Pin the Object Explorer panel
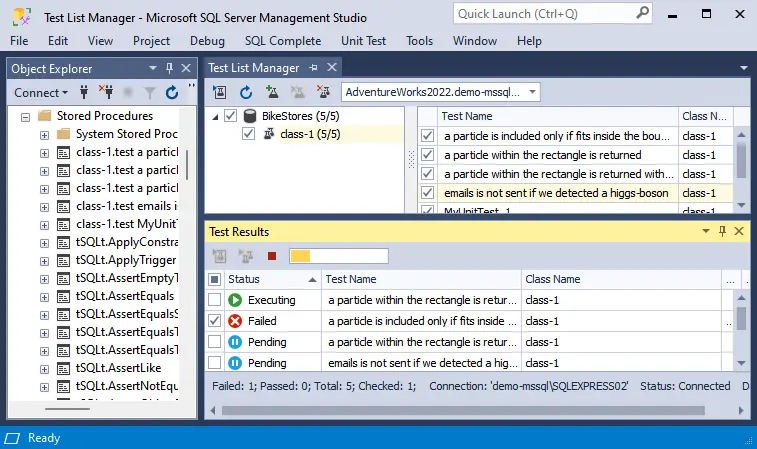This screenshot has height=449, width=757. click(169, 68)
